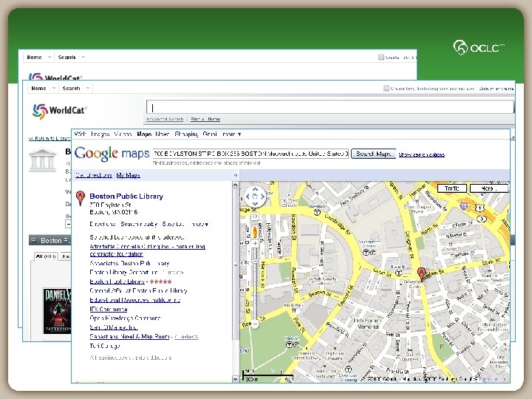The width and height of the screenshot is (532, 399).
Task: Pan the map down with the bottom arrow
Action: (x=255, y=204)
